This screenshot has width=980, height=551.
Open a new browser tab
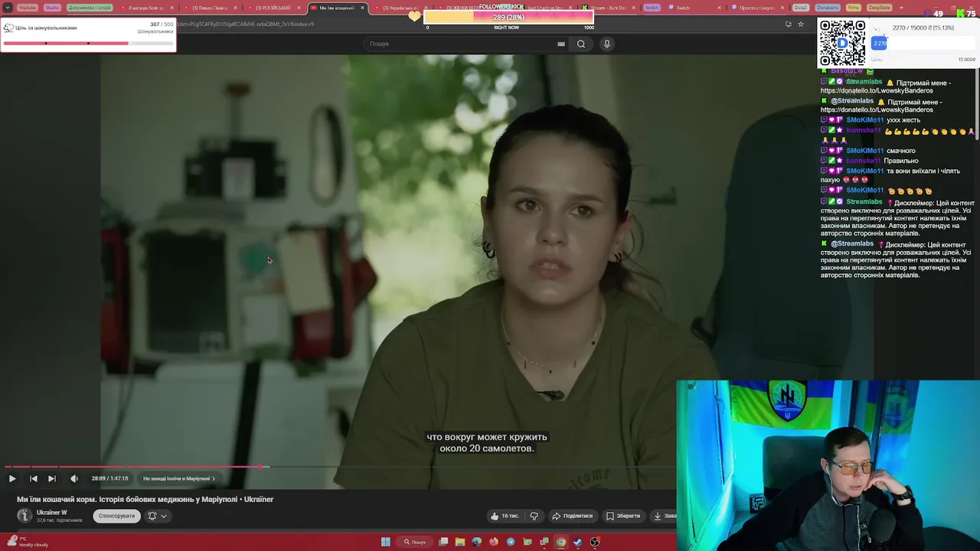(x=901, y=8)
